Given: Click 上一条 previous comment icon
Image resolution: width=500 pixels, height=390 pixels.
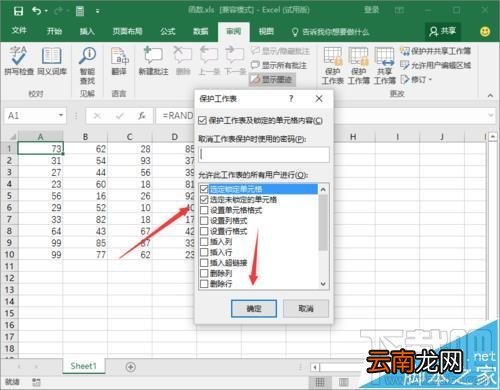Looking at the screenshot, I should 208,61.
